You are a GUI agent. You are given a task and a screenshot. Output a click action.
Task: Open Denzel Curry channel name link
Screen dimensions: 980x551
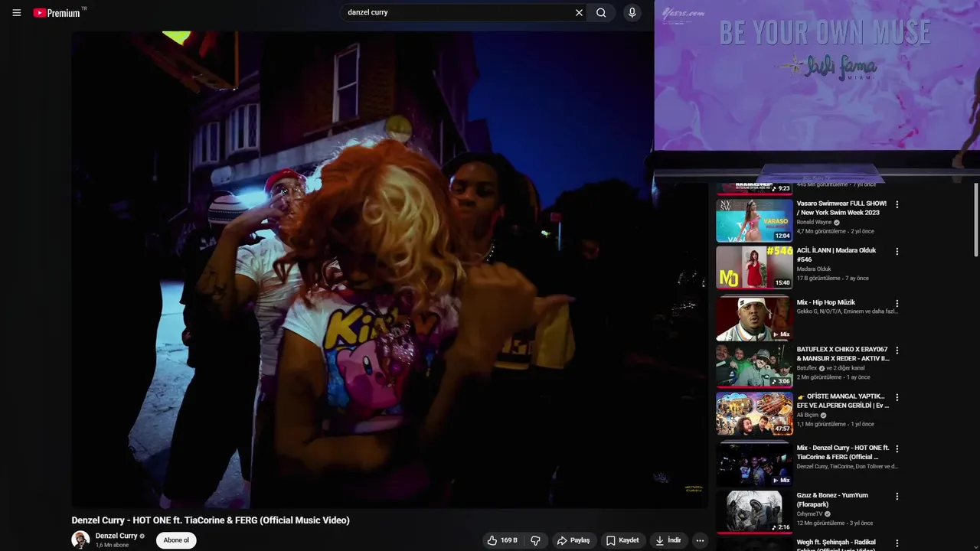(x=116, y=536)
